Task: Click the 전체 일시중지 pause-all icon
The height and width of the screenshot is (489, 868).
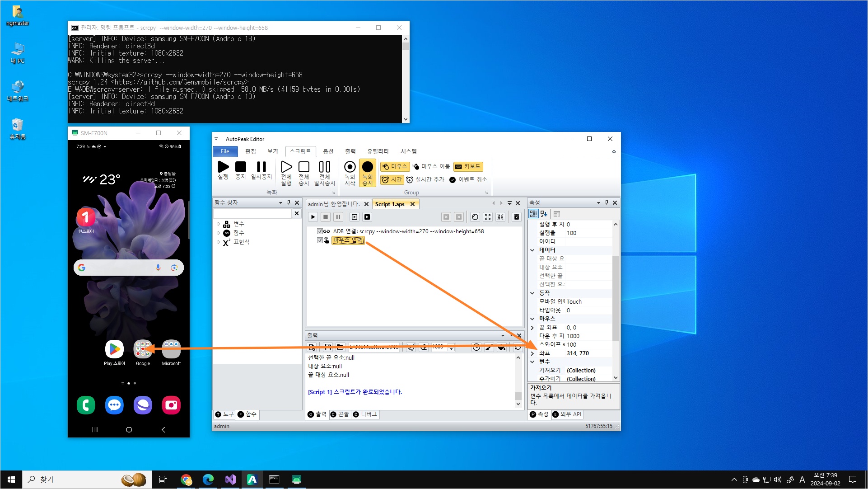Action: [x=324, y=167]
